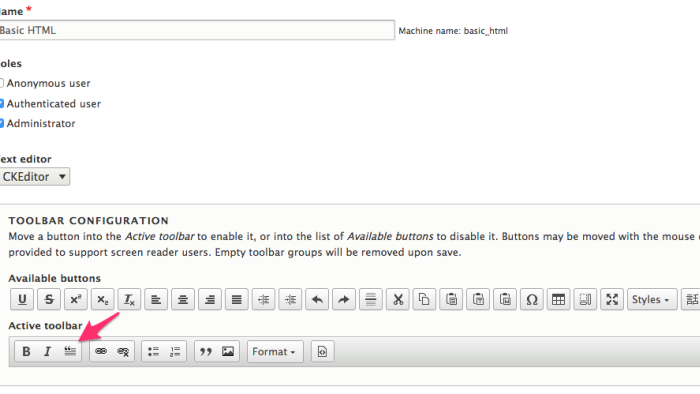This screenshot has height=394, width=700.
Task: Choose the Center align button
Action: (x=183, y=299)
